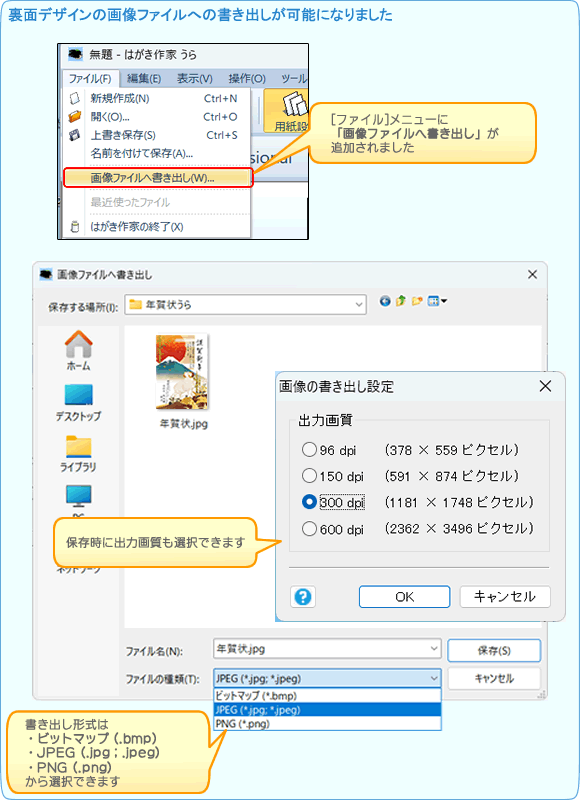Click the save dialog title bar app icon

(x=46, y=274)
